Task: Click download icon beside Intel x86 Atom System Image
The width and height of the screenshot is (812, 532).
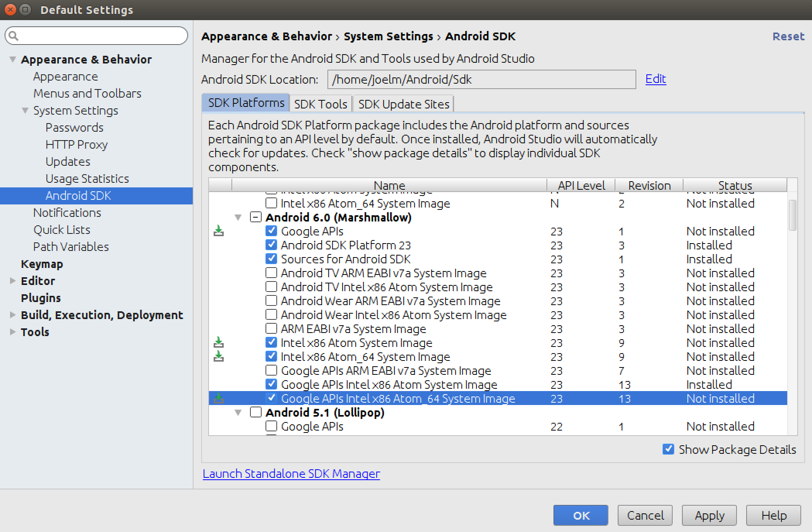Action: (x=219, y=342)
